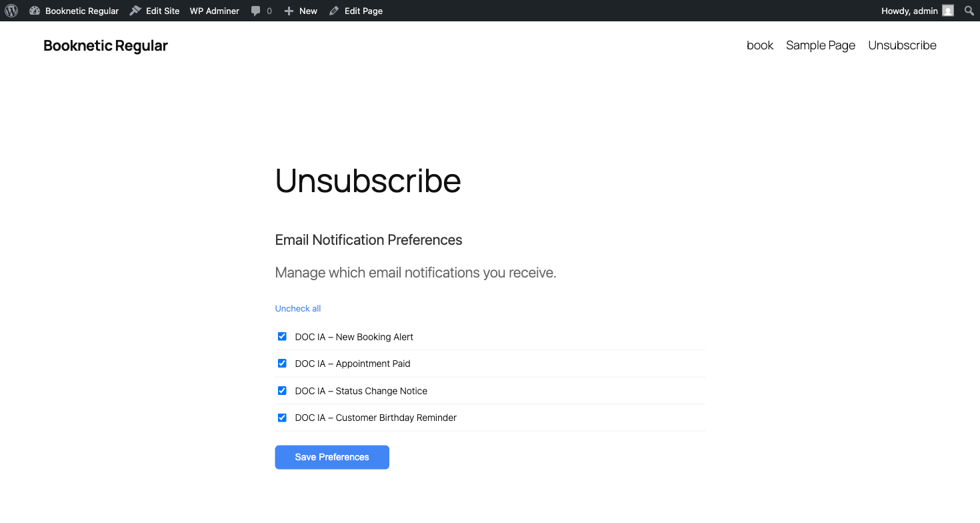Uncheck DOC IA – New Booking Alert
Viewport: 980px width, 523px height.
click(282, 337)
